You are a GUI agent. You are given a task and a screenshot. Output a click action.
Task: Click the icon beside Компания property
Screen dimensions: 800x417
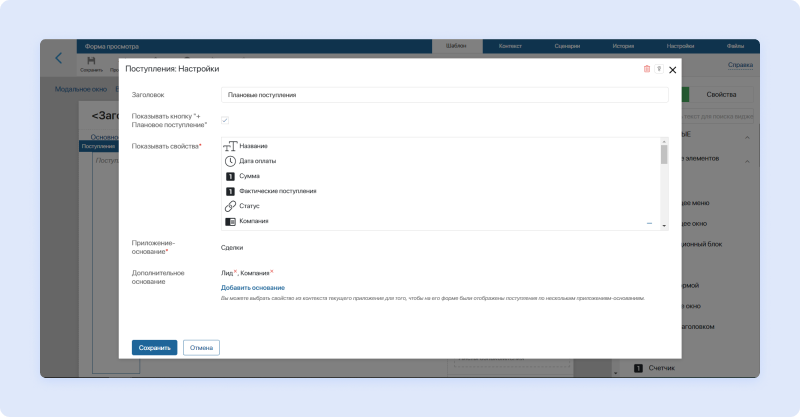point(230,221)
